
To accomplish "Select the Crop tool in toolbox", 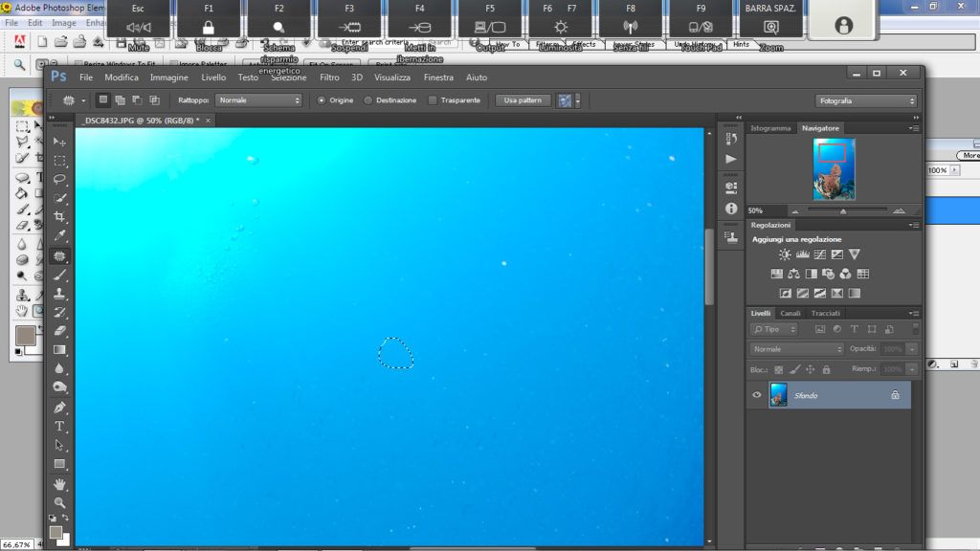I will pos(59,217).
